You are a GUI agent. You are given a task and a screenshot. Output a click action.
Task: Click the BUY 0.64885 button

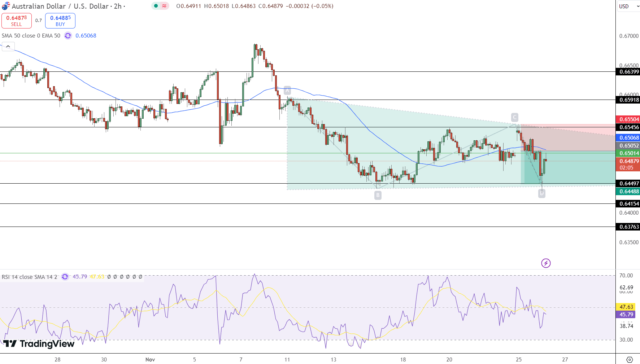60,21
